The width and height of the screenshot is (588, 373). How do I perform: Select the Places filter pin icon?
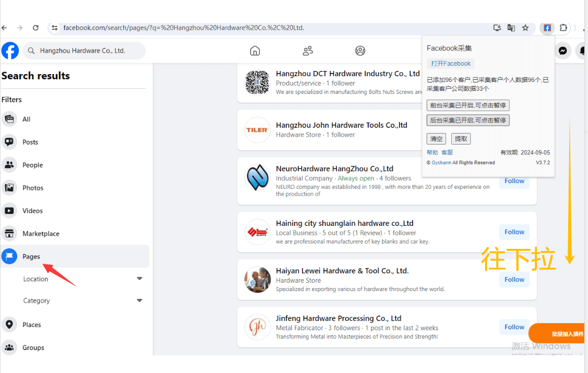(9, 324)
